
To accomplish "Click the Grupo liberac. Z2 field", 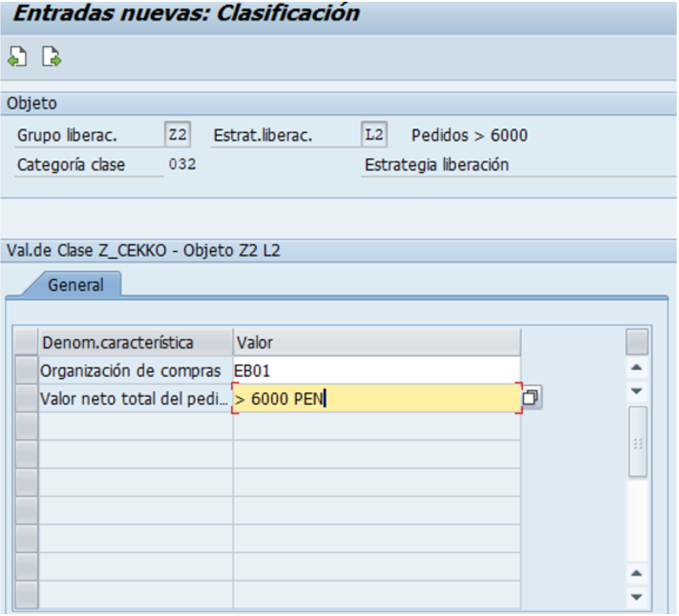I will pyautogui.click(x=177, y=135).
